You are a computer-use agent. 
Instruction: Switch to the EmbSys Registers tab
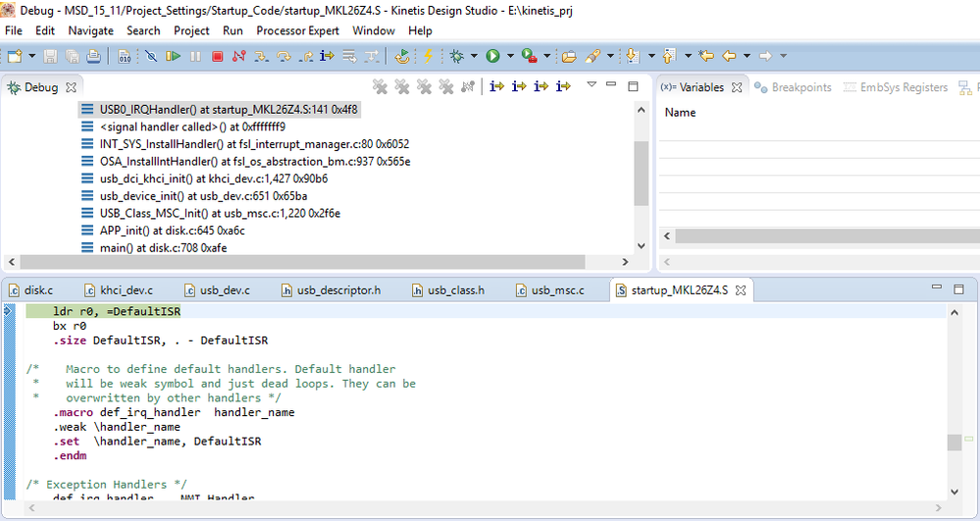click(896, 87)
